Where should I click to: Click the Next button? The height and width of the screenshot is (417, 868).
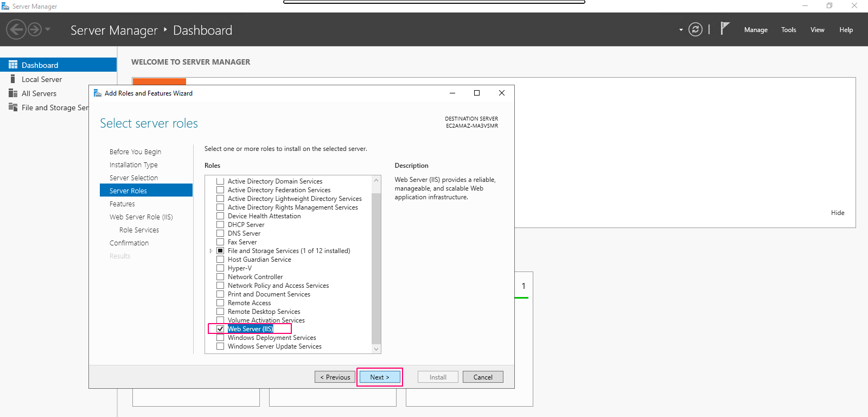pyautogui.click(x=380, y=377)
